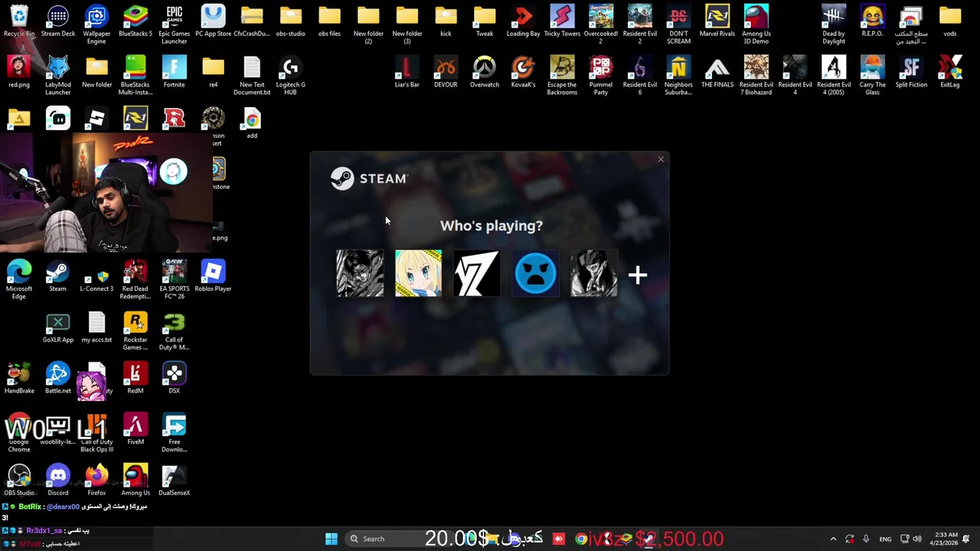Open Wallpaper Engine desktop shortcut
This screenshot has height=551, width=980.
[x=96, y=24]
